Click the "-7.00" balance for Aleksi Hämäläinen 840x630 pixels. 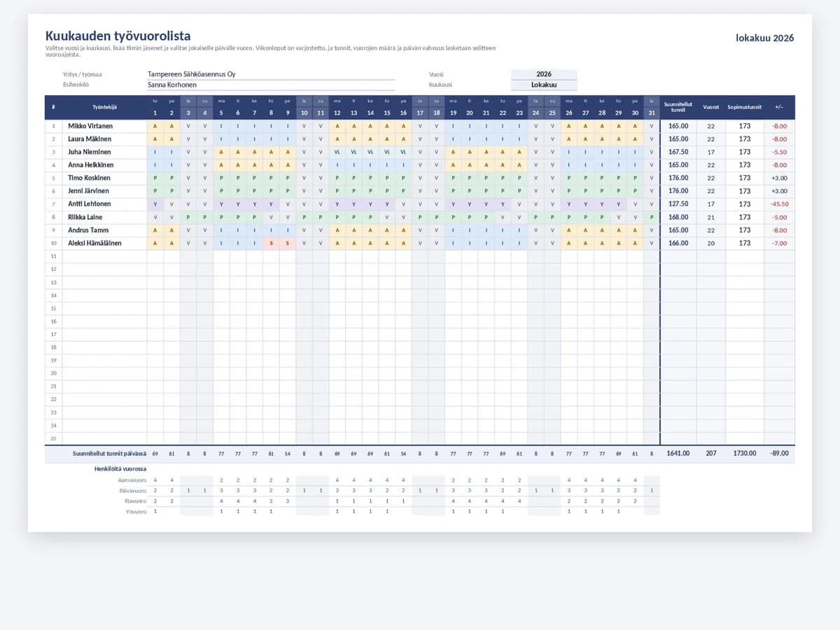coord(779,243)
